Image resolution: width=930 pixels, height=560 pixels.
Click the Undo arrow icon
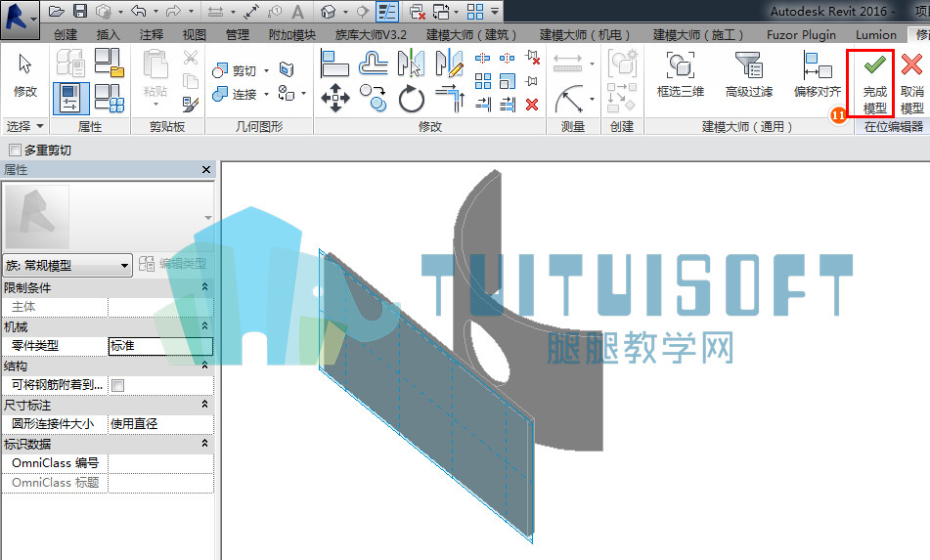(138, 12)
